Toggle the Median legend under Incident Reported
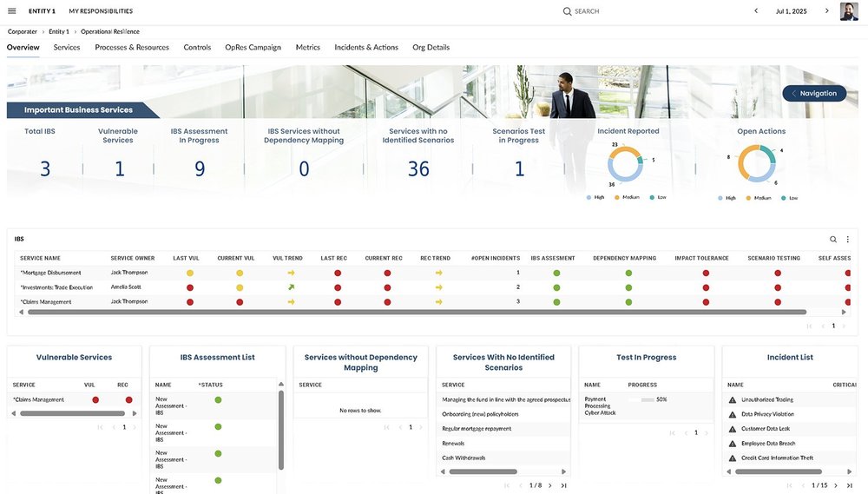The height and width of the screenshot is (494, 868). pos(627,198)
